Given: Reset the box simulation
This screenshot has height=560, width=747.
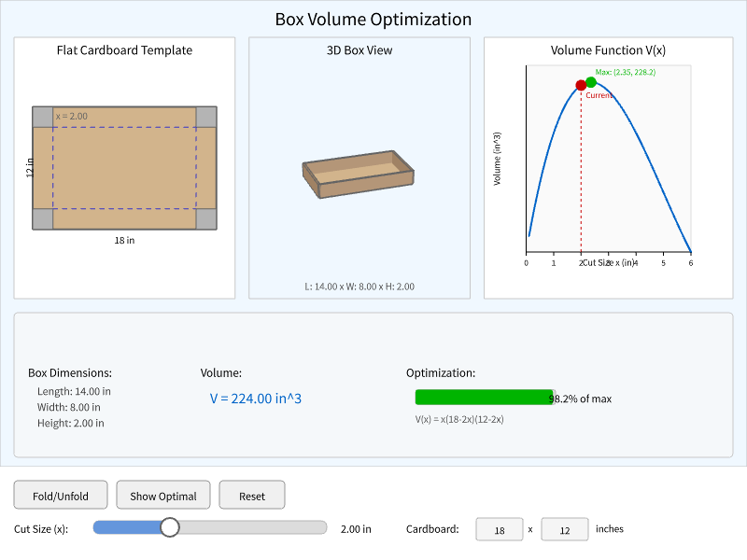Looking at the screenshot, I should coord(251,495).
